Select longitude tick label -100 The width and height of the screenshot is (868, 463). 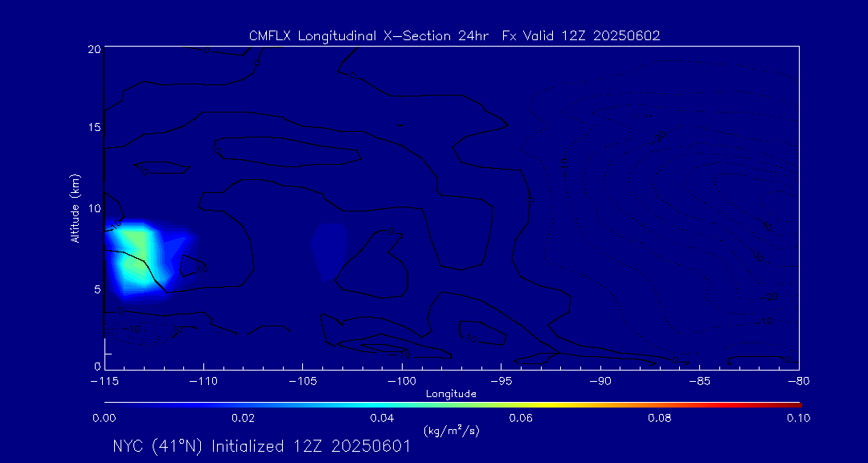point(401,381)
